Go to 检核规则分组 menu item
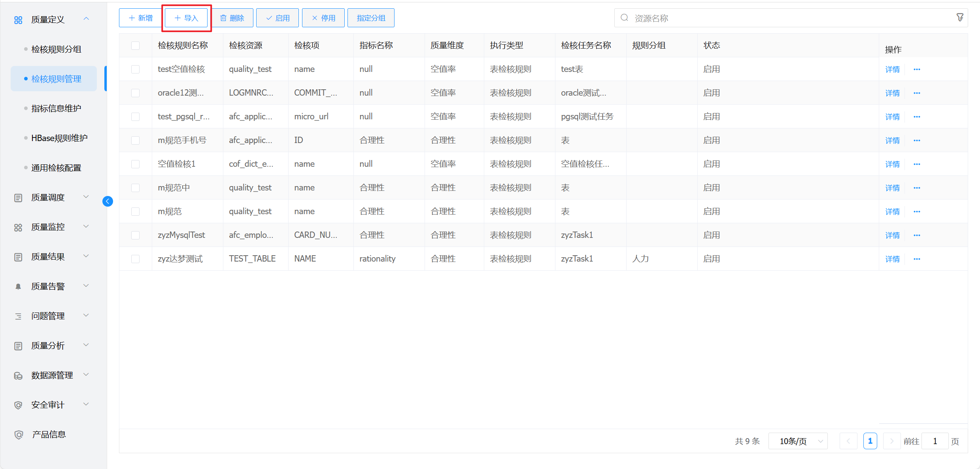 (x=56, y=49)
